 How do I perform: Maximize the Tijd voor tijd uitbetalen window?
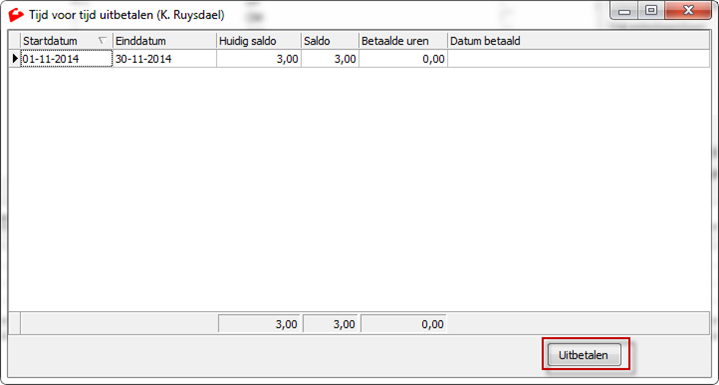coord(651,11)
